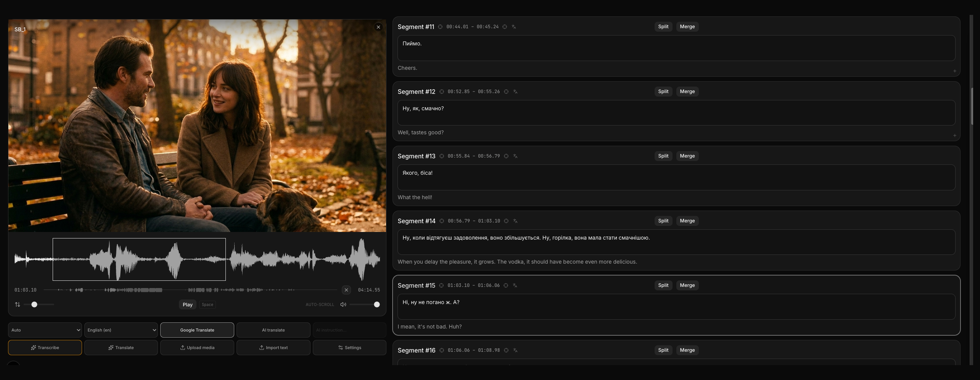This screenshot has height=380, width=980.
Task: Split Segment #12
Action: coord(663,92)
